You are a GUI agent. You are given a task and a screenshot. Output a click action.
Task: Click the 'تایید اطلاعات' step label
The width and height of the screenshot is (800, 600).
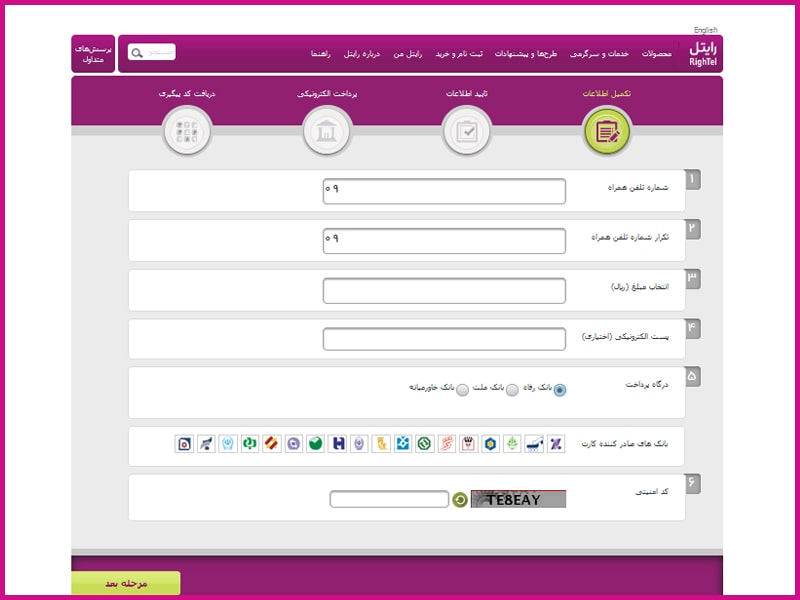[x=467, y=93]
